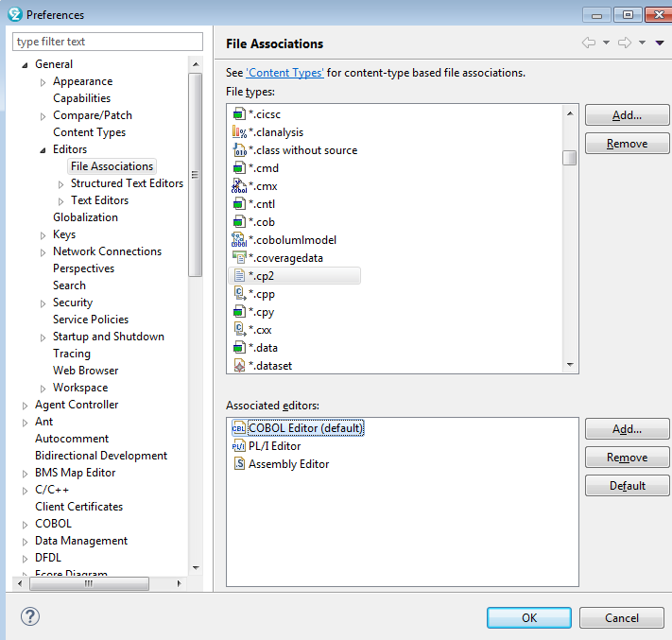This screenshot has height=640, width=672.
Task: Click the *.dataset icon
Action: click(x=239, y=366)
